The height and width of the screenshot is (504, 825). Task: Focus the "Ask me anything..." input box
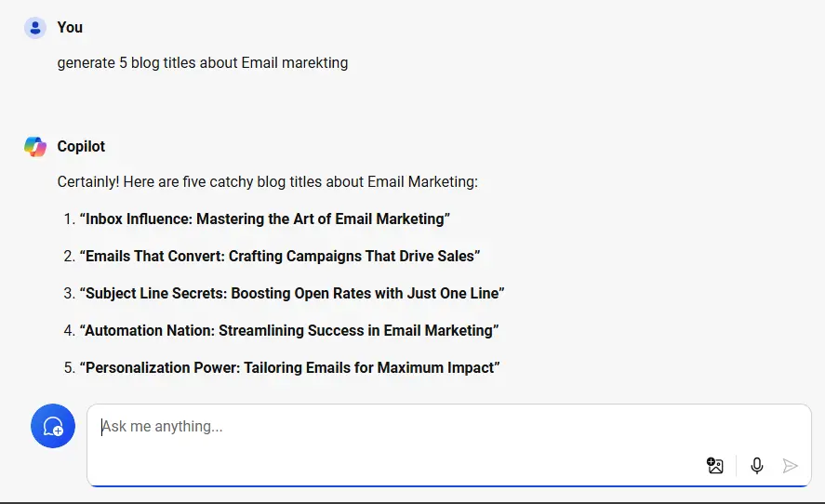pyautogui.click(x=400, y=428)
